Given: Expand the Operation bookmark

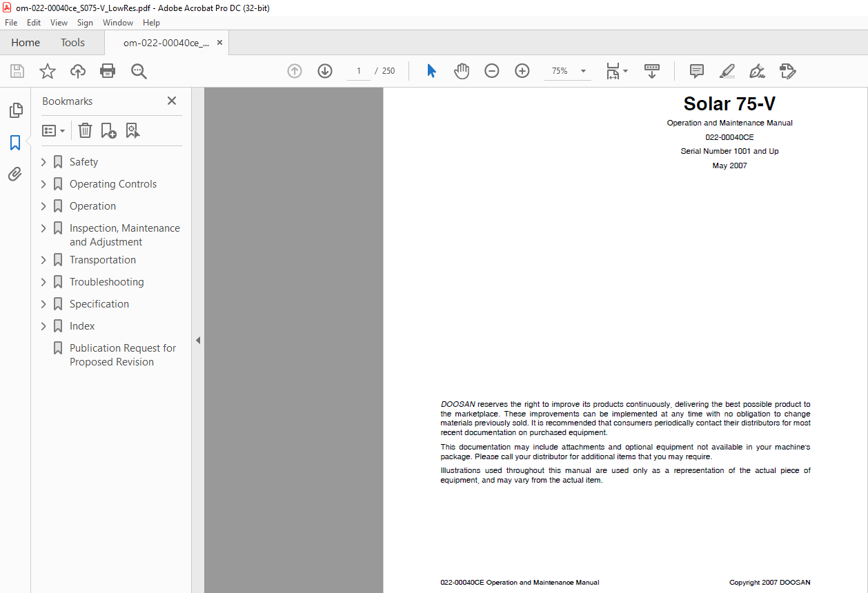Looking at the screenshot, I should pyautogui.click(x=43, y=206).
